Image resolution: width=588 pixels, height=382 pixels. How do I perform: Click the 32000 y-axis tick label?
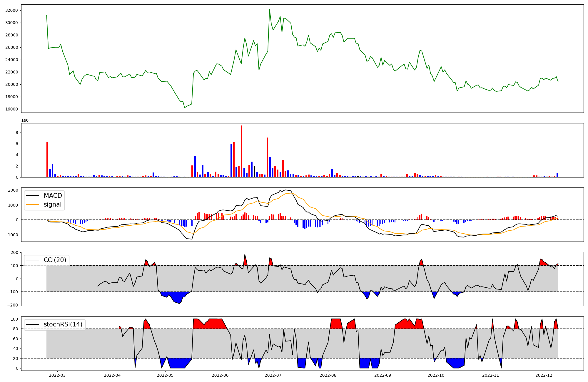coord(12,10)
